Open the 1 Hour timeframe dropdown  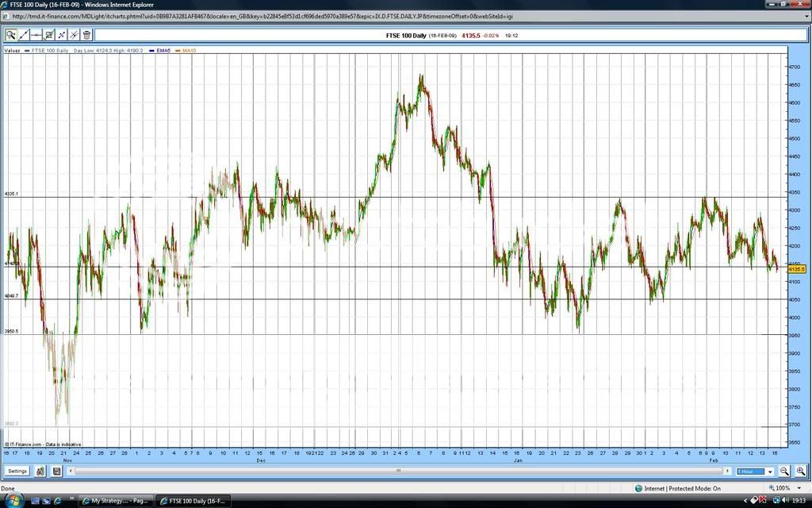click(768, 471)
